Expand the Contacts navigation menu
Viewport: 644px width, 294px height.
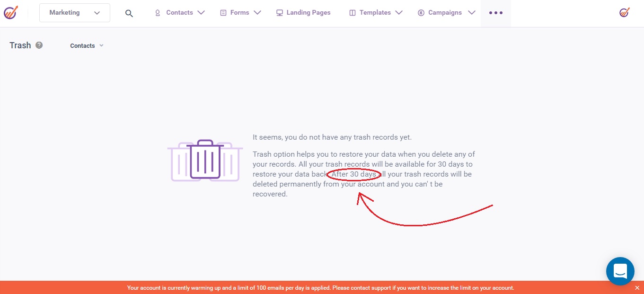pyautogui.click(x=180, y=13)
